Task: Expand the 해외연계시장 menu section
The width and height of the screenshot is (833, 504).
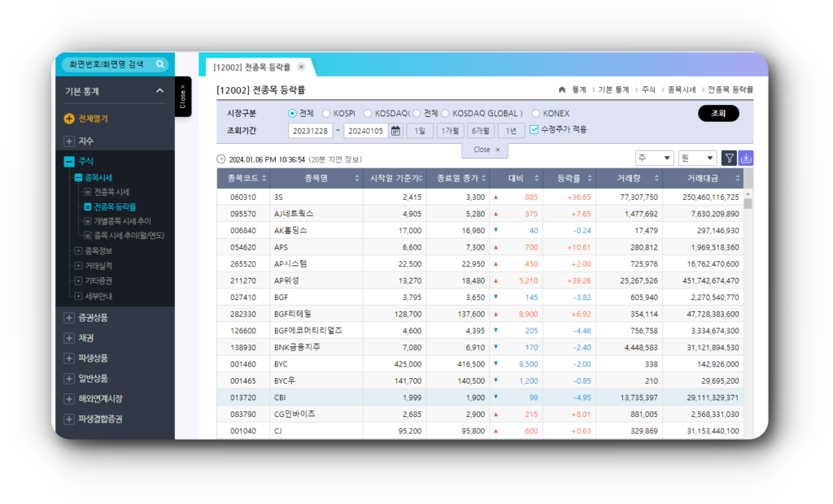Action: pyautogui.click(x=69, y=398)
